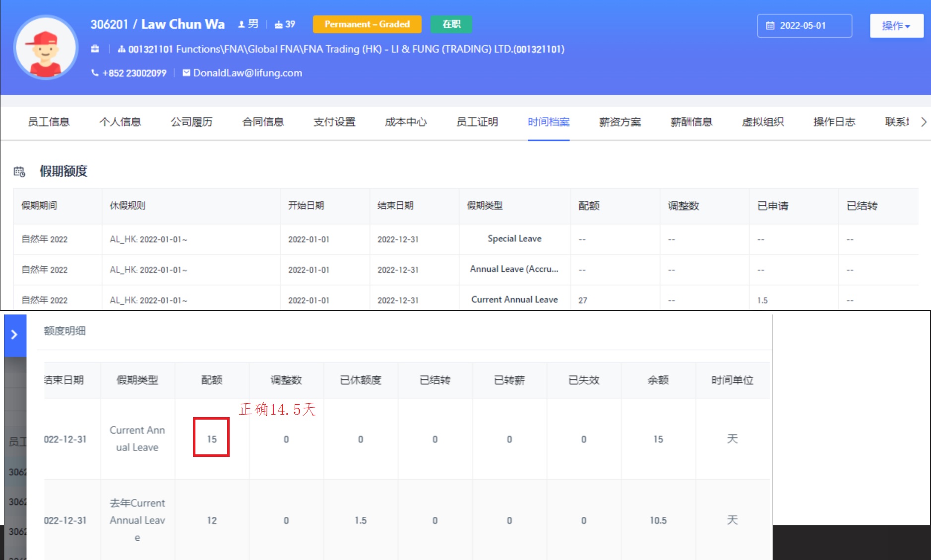
Task: Click the age cake icon next to 39
Action: (x=279, y=24)
